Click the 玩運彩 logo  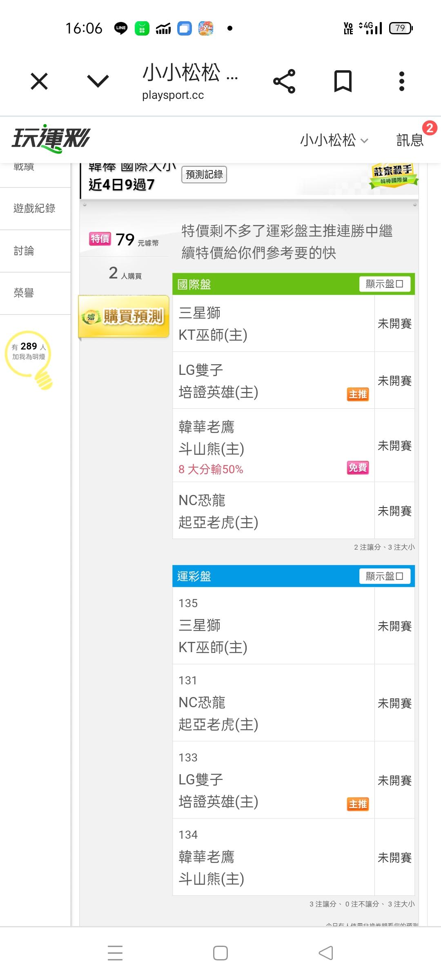(51, 139)
